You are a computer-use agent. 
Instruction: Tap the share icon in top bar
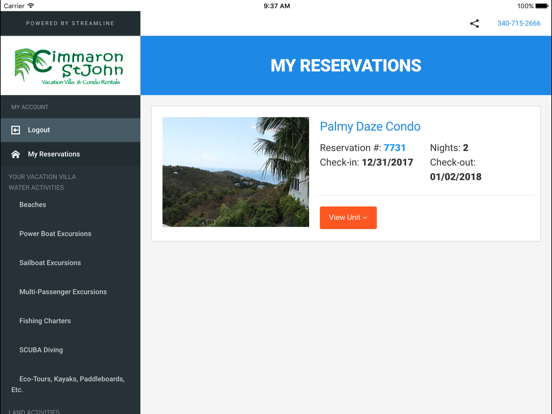point(474,24)
